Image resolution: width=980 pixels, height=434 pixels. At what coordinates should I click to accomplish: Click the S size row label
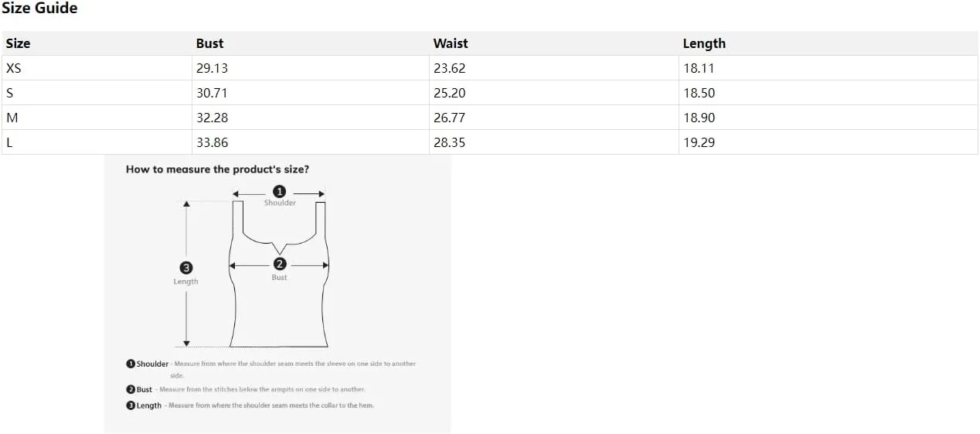[97, 93]
